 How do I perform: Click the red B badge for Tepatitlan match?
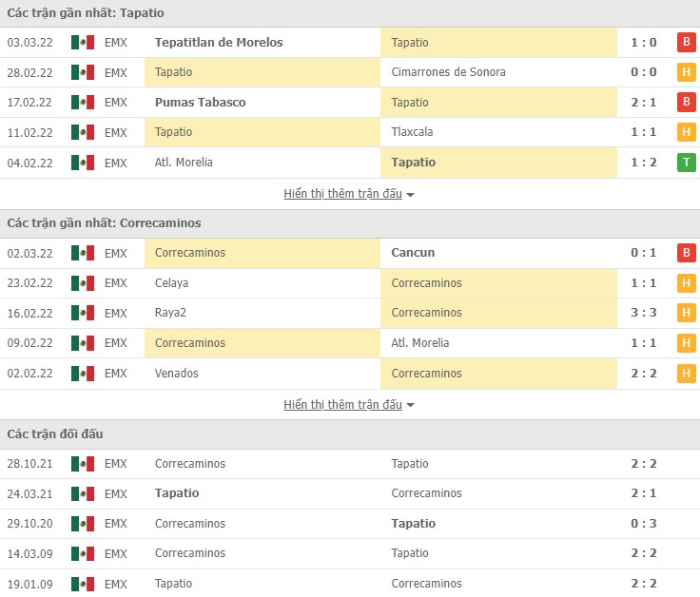(686, 42)
